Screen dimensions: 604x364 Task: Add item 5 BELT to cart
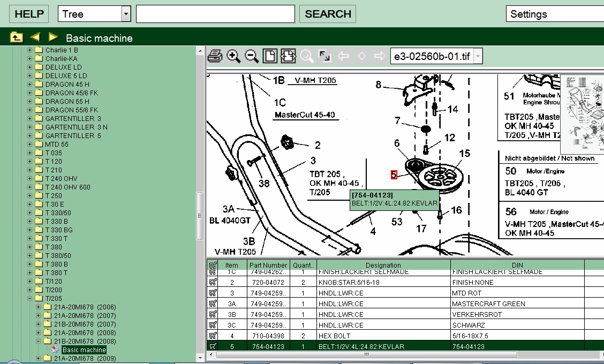(213, 346)
